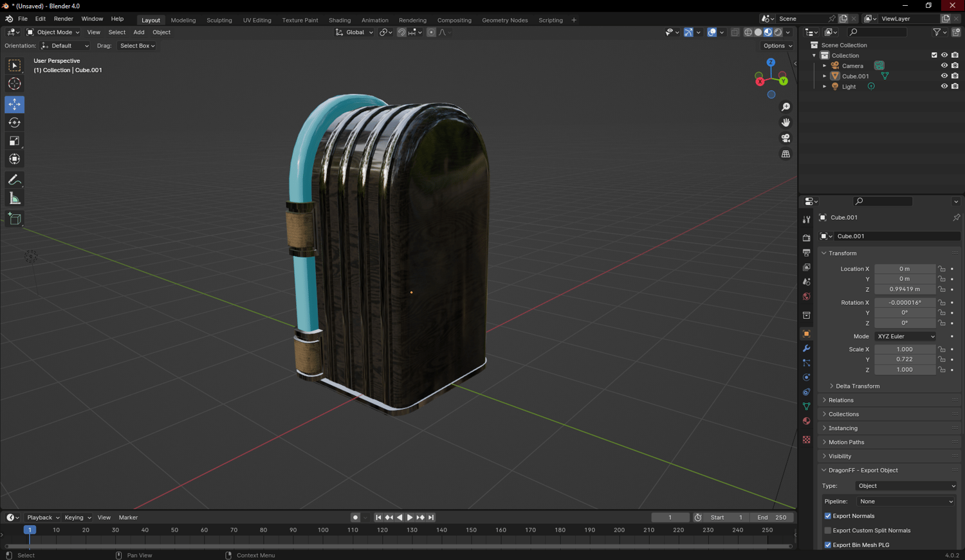This screenshot has height=560, width=965.
Task: Expand the Delta Transform section
Action: pos(857,386)
